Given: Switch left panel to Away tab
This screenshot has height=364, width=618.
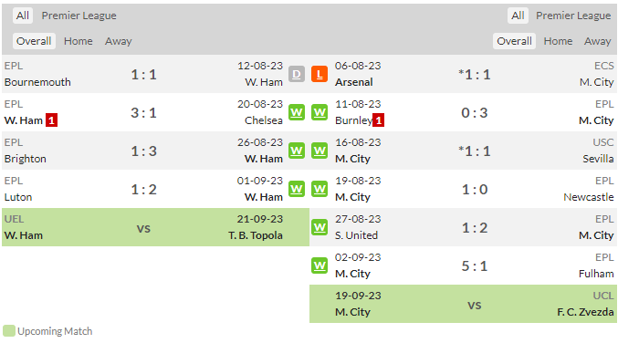Looking at the screenshot, I should point(119,41).
